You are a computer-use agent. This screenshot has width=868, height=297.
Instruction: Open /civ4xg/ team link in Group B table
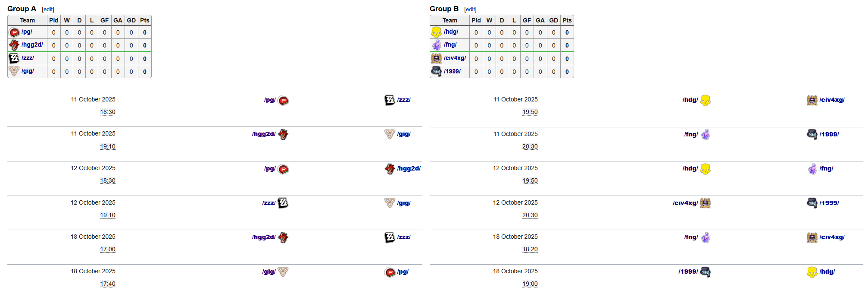point(455,58)
